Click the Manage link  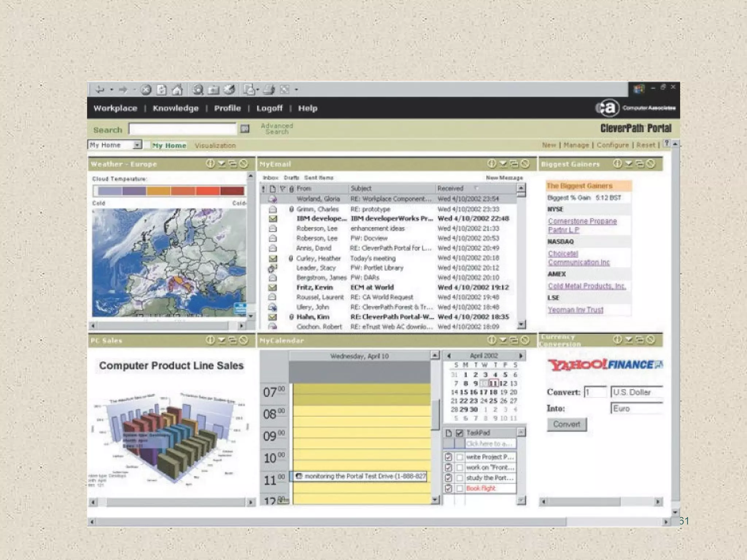point(576,145)
